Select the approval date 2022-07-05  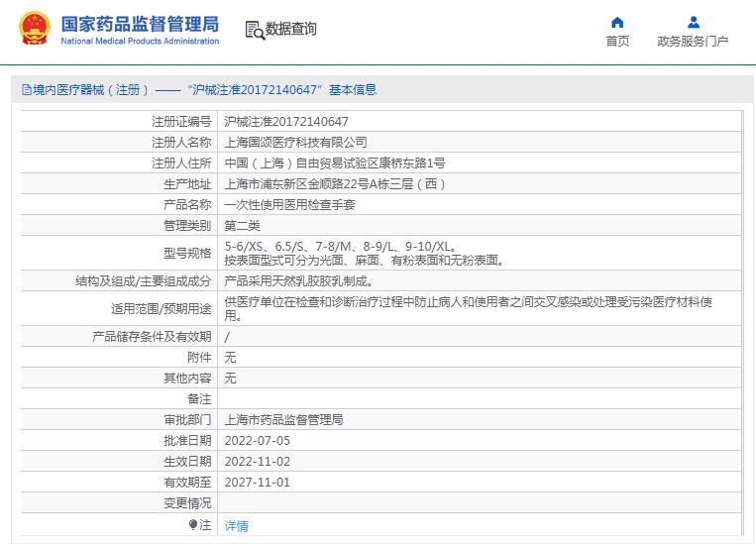point(258,440)
